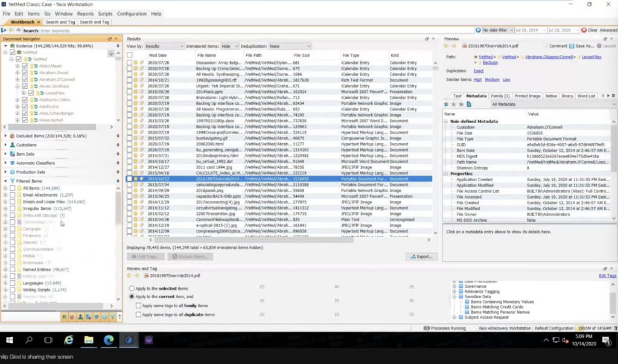Click the red Clear search icon
This screenshot has height=364, width=618.
tap(584, 30)
